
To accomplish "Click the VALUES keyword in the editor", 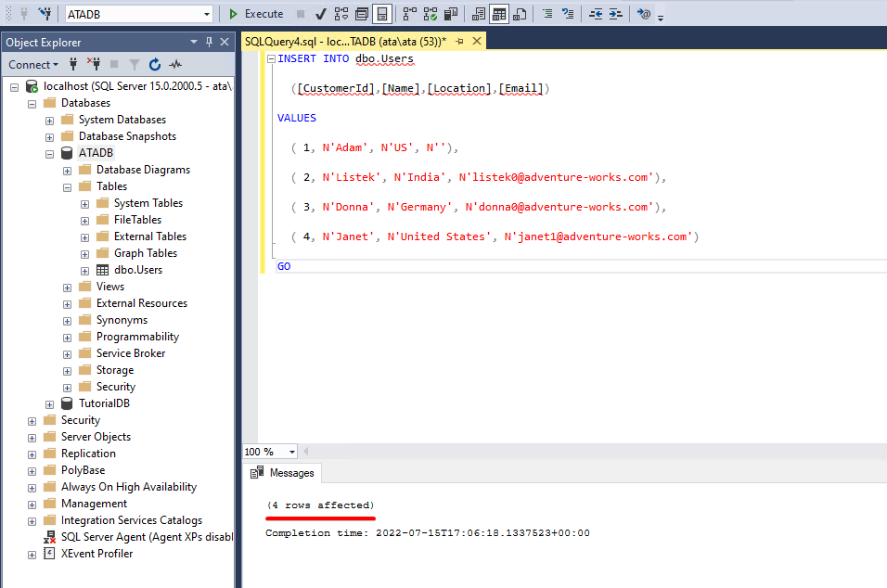I will 296,118.
